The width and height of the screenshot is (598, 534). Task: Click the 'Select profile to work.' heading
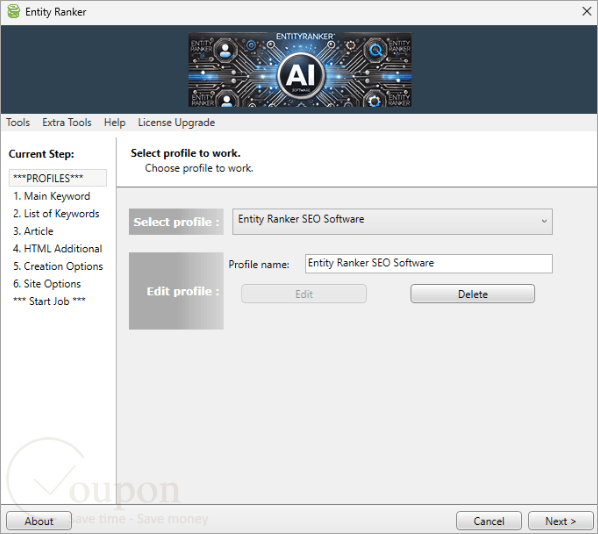(x=186, y=153)
